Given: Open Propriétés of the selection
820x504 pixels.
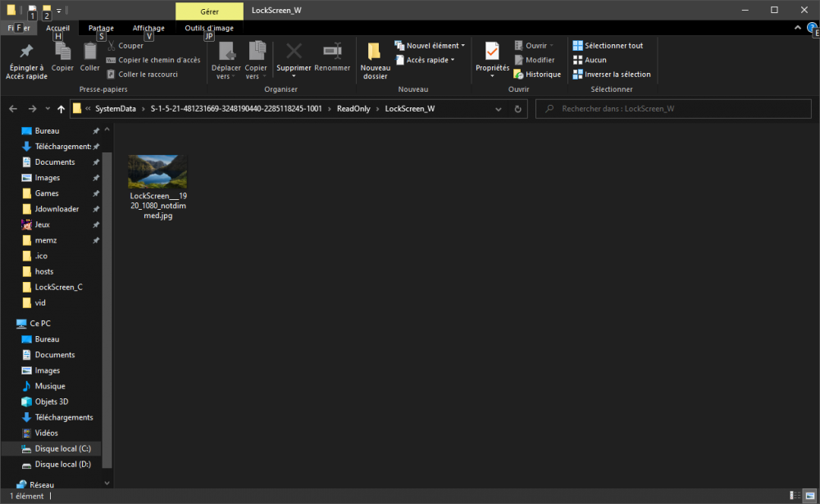Looking at the screenshot, I should (492, 60).
